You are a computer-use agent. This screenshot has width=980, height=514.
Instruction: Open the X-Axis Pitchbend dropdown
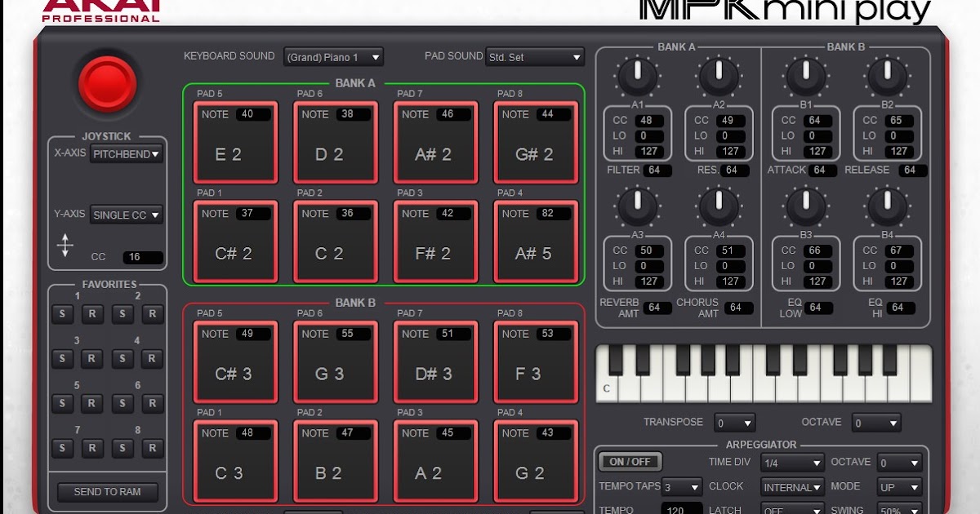tap(126, 153)
